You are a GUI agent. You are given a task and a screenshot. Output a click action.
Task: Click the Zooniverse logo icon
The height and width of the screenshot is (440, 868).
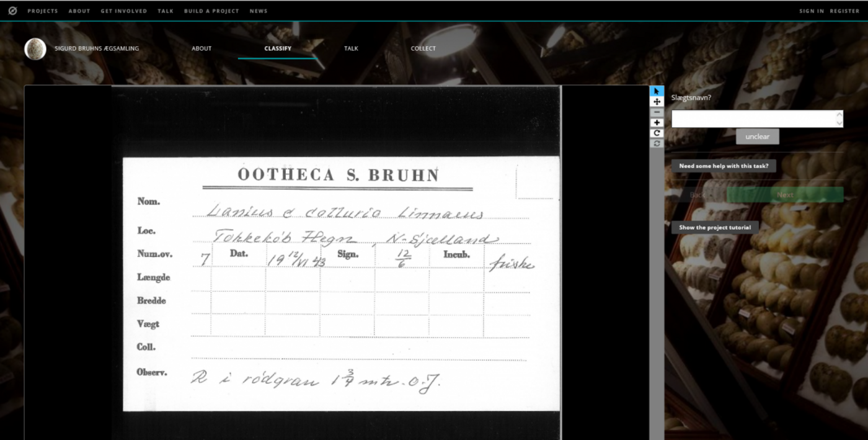coord(12,11)
